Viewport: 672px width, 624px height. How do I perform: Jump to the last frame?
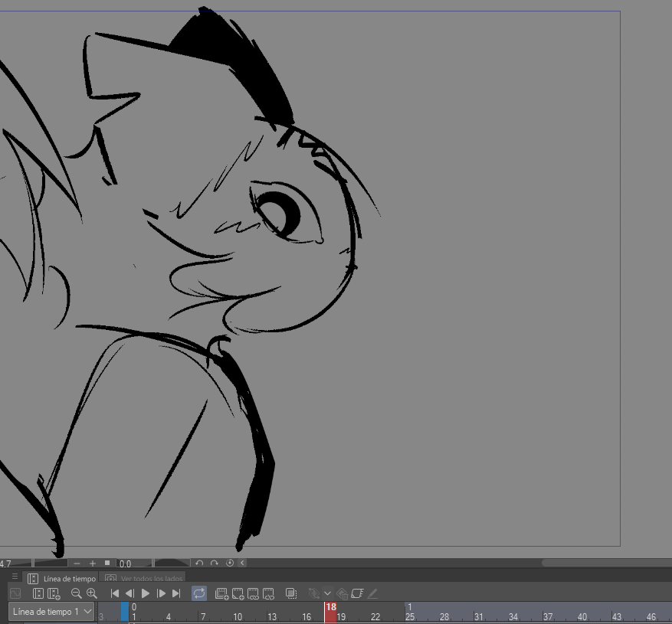pos(176,593)
